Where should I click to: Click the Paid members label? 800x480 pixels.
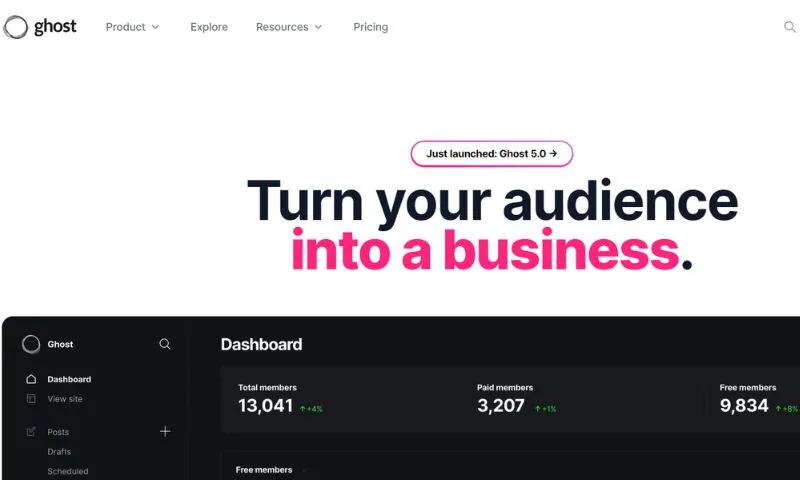[x=505, y=388]
